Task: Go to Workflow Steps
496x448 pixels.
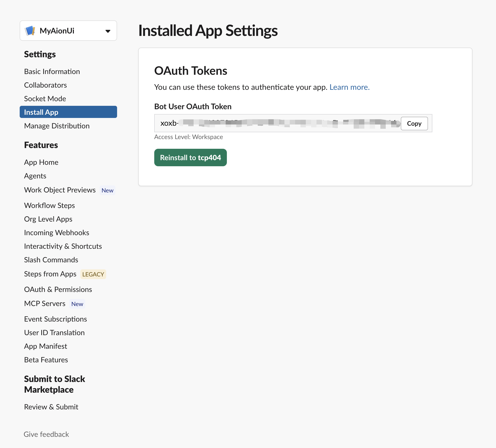Action: tap(50, 205)
